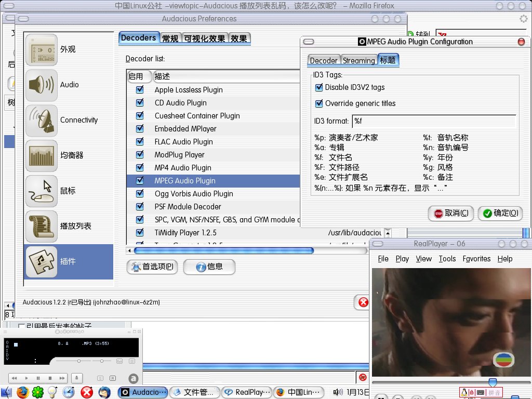Click the green flower ICQ taskbar icon

(37, 392)
